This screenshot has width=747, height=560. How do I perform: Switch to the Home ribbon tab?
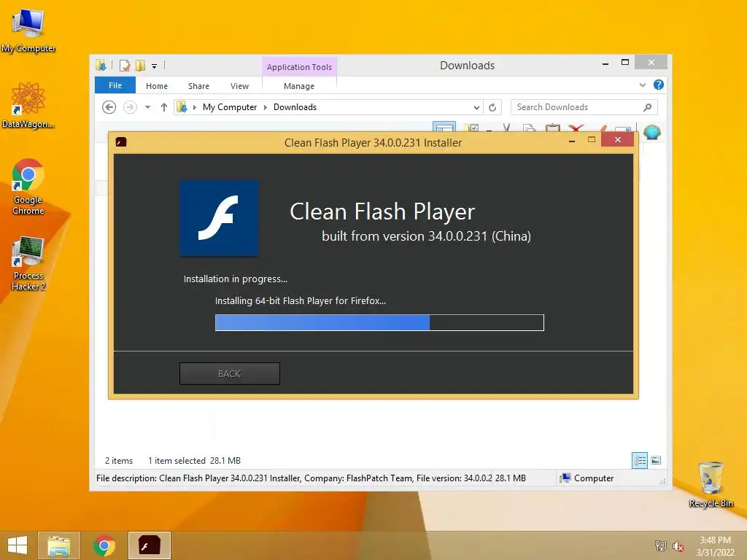(x=157, y=86)
